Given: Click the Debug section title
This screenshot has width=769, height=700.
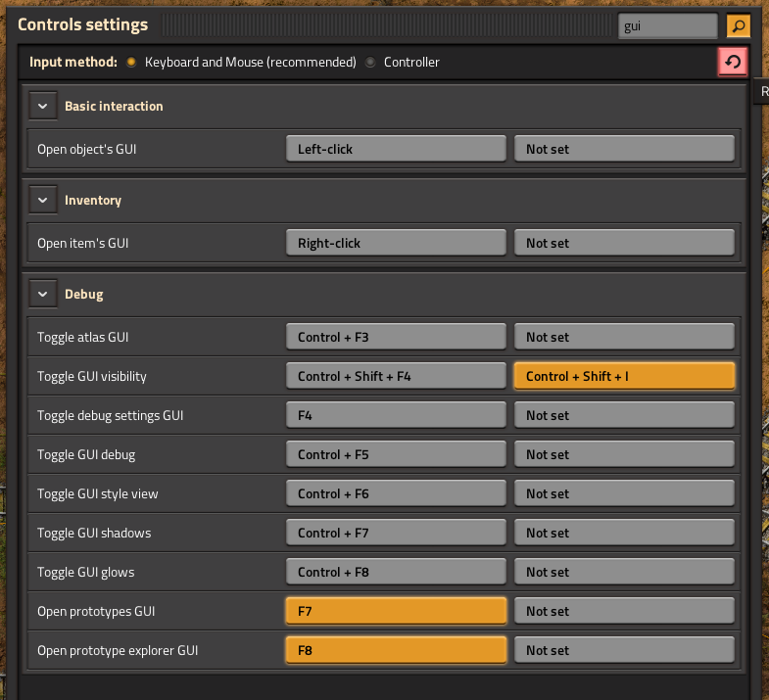Looking at the screenshot, I should coord(84,294).
